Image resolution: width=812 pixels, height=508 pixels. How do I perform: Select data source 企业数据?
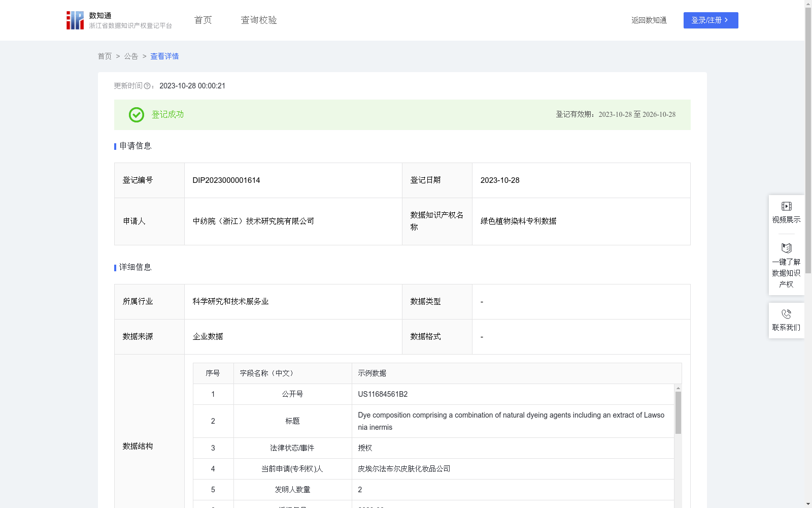pyautogui.click(x=208, y=337)
